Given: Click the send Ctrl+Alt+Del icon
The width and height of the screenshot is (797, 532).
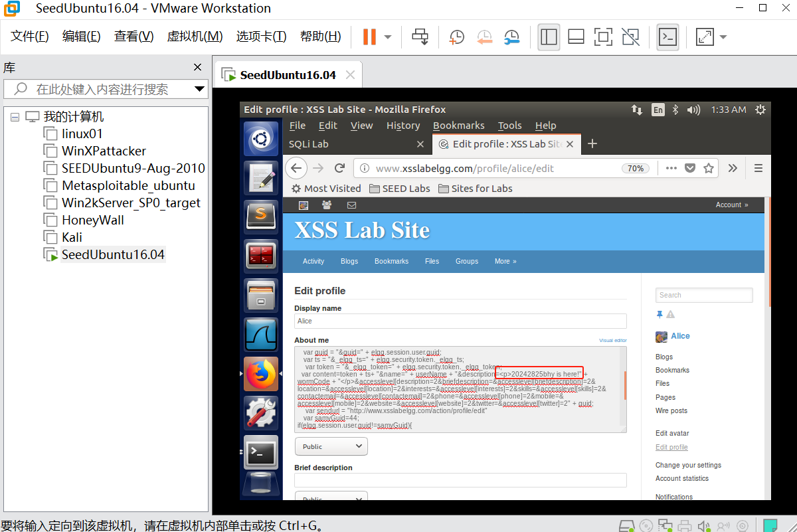Looking at the screenshot, I should (420, 37).
